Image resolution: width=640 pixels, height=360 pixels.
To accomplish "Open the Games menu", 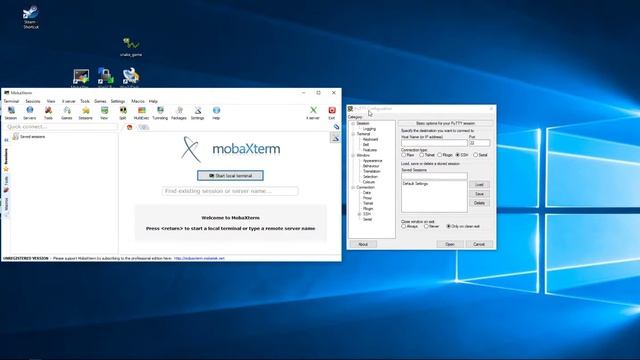I will click(100, 101).
